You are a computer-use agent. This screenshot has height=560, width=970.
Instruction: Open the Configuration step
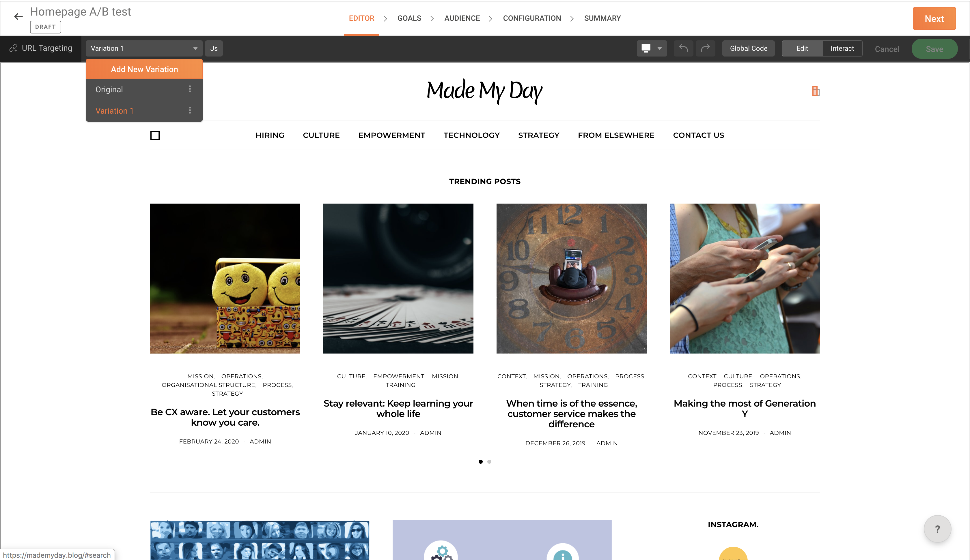point(532,18)
